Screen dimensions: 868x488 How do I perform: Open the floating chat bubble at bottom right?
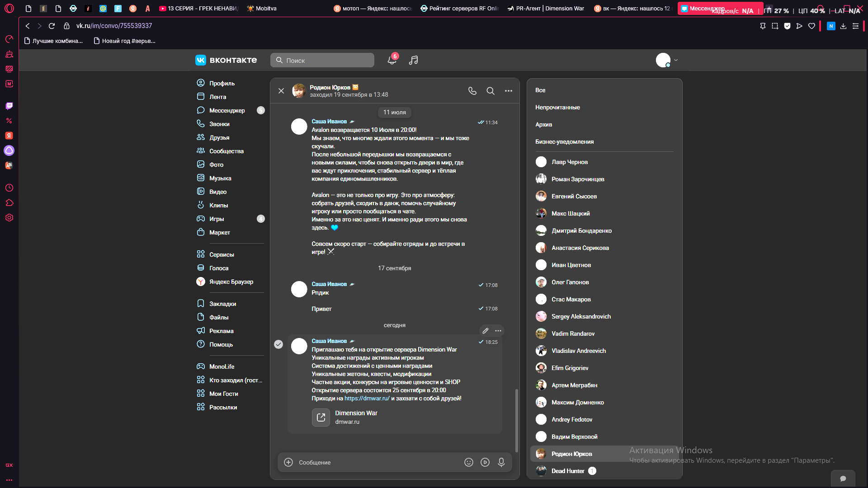pos(843,479)
